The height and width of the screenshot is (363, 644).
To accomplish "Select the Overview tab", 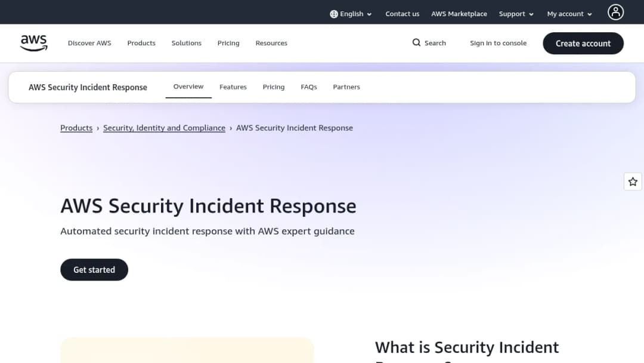I will click(x=188, y=87).
